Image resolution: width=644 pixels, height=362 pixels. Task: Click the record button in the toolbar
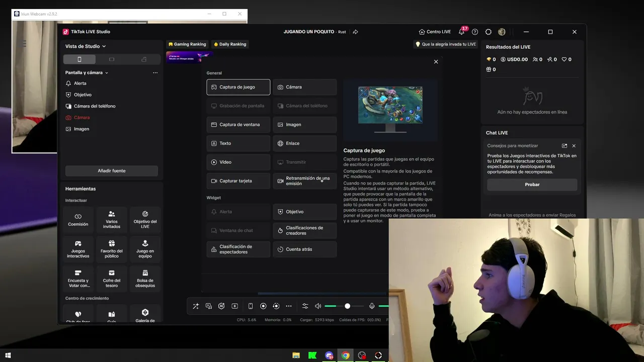point(263,306)
